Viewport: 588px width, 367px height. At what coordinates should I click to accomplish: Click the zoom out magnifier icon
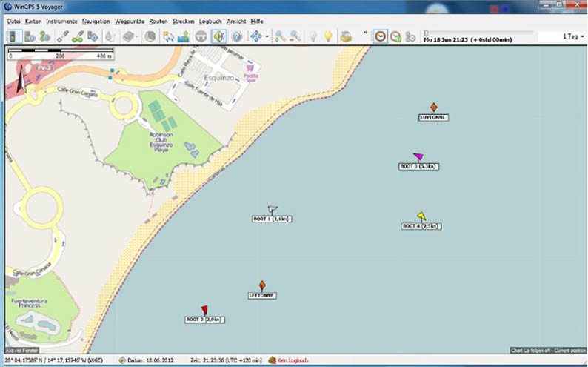[x=295, y=36]
